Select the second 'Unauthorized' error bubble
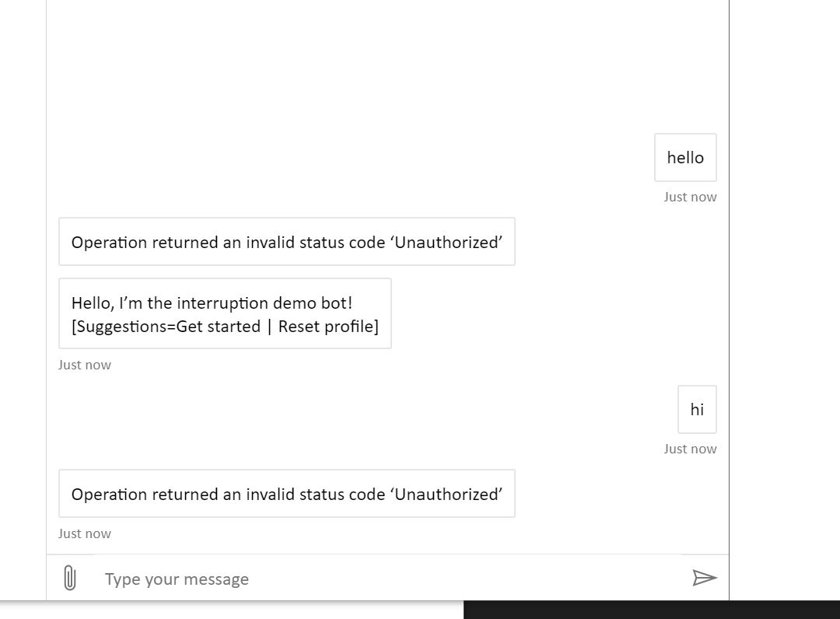This screenshot has width=840, height=619. tap(287, 493)
